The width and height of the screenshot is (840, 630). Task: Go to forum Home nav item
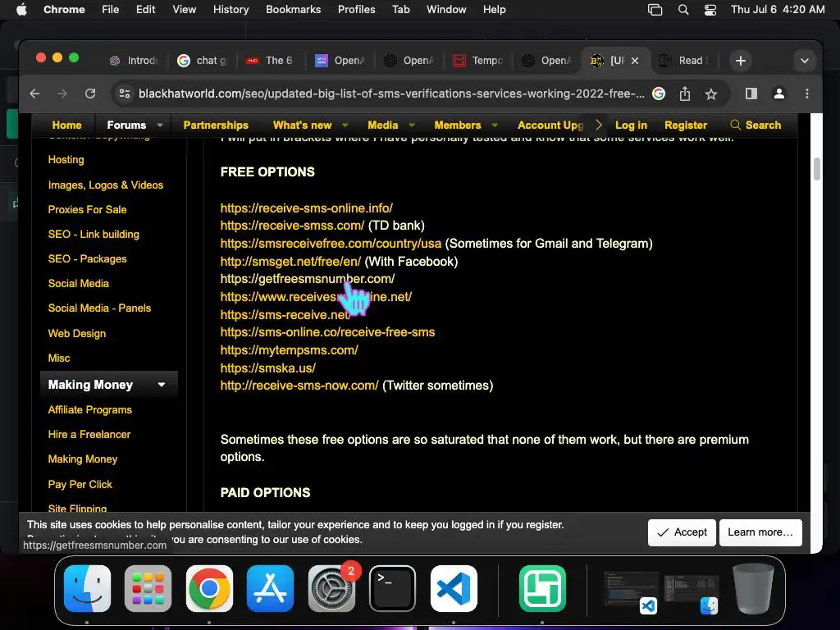67,125
